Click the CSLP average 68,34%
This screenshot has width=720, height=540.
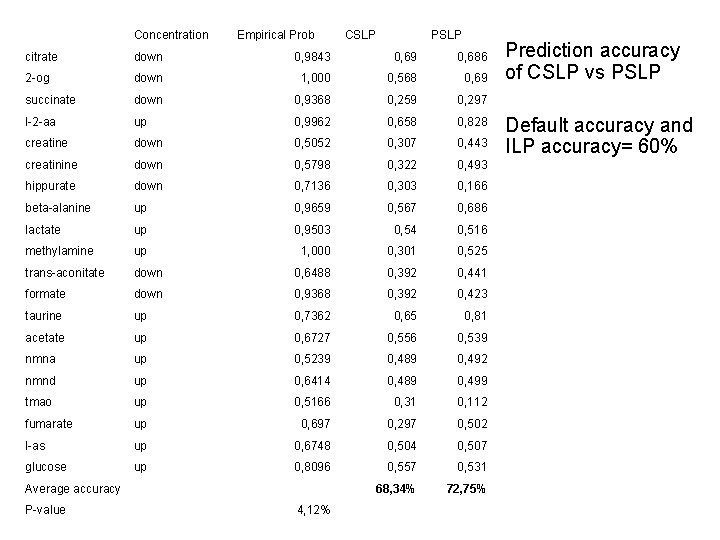395,489
